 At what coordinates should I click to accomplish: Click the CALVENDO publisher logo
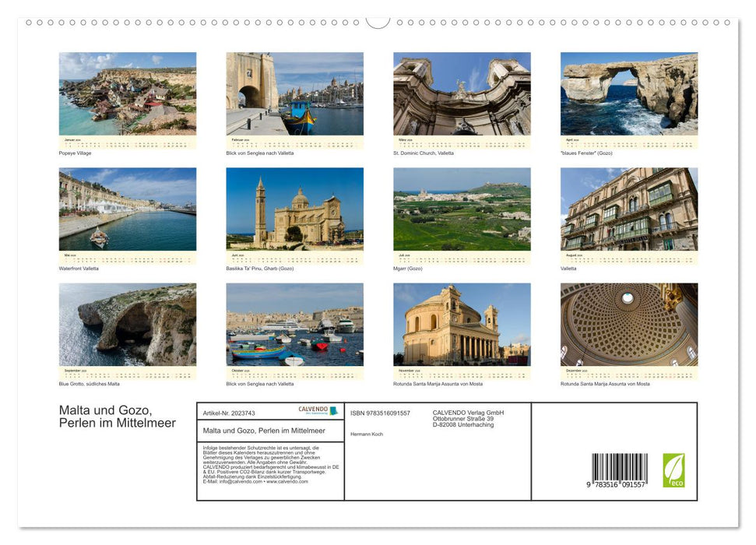tap(313, 410)
